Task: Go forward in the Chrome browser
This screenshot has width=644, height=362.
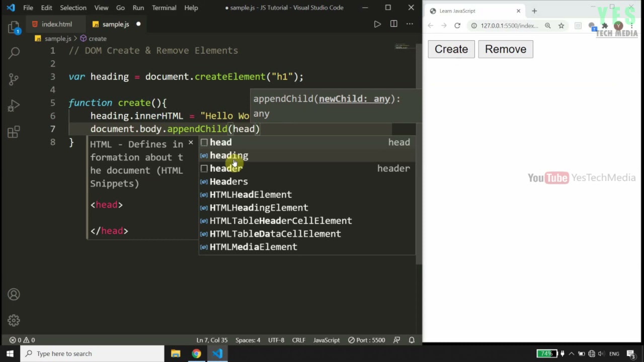Action: pos(444,26)
